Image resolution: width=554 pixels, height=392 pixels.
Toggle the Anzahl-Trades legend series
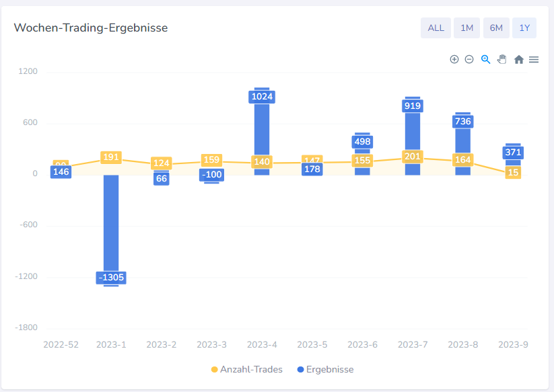pyautogui.click(x=247, y=369)
